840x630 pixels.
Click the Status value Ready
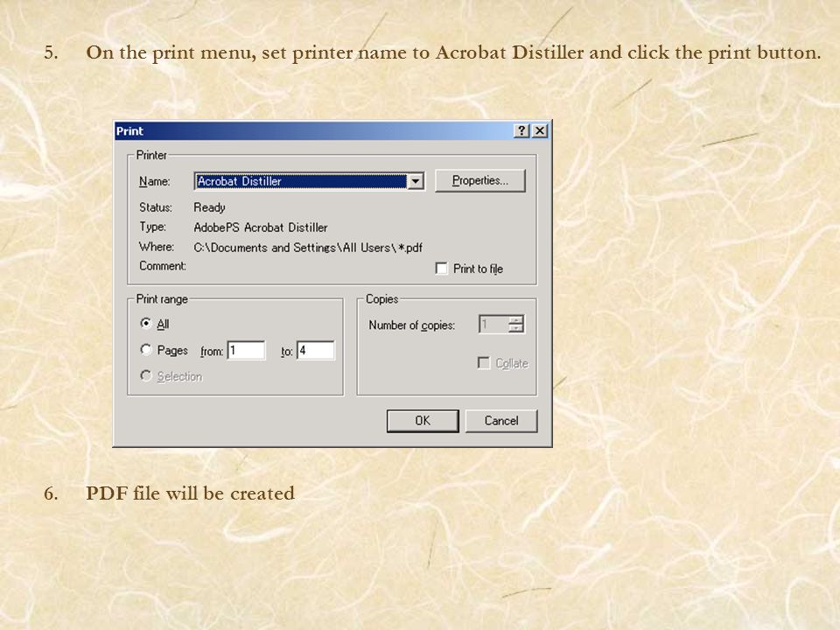209,207
